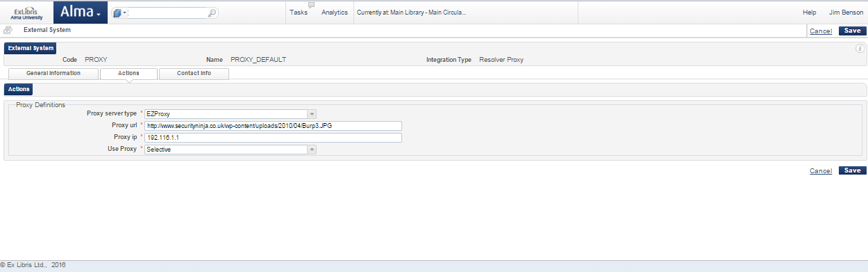This screenshot has width=868, height=272.
Task: Click the Actions section header
Action: point(19,89)
